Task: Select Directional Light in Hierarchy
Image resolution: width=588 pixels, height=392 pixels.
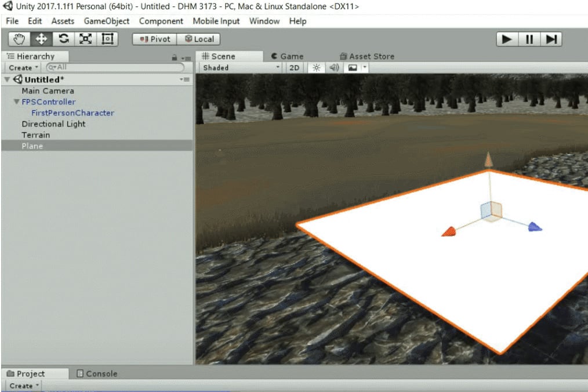Action: click(x=53, y=124)
